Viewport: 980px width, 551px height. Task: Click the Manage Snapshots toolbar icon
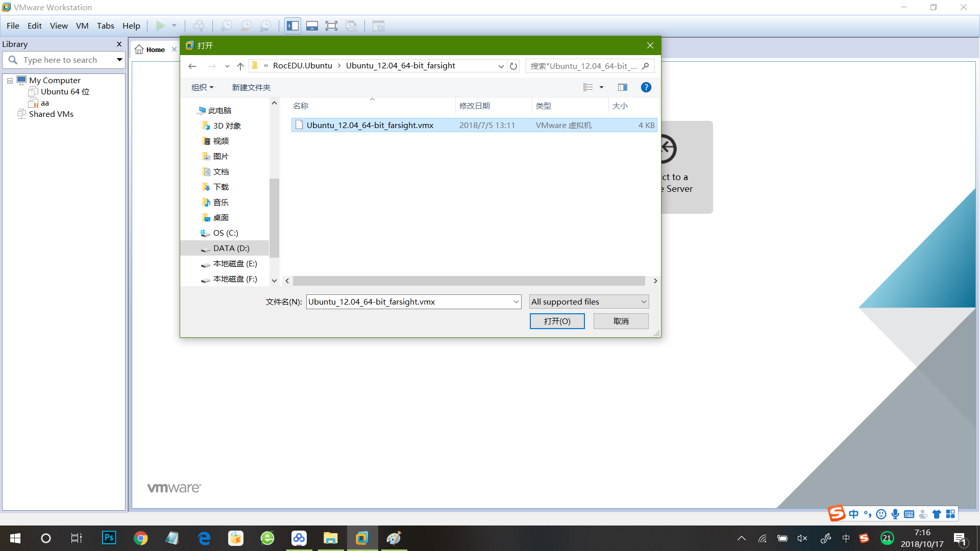pyautogui.click(x=265, y=26)
